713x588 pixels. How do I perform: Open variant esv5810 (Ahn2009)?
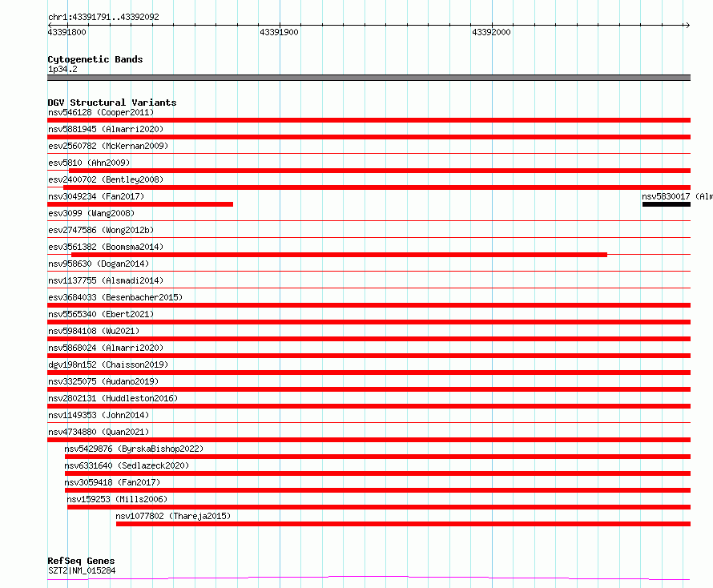[x=89, y=163]
